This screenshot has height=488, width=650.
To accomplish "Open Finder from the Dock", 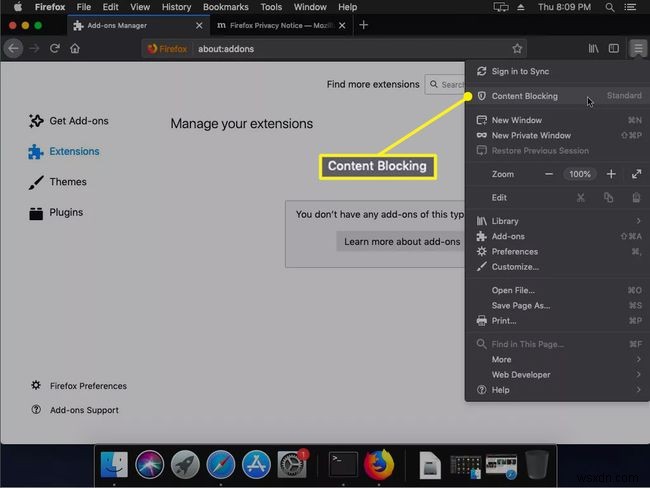I will [x=114, y=464].
